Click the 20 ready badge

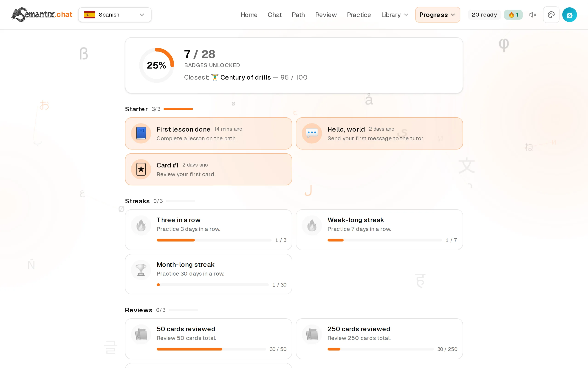click(484, 14)
